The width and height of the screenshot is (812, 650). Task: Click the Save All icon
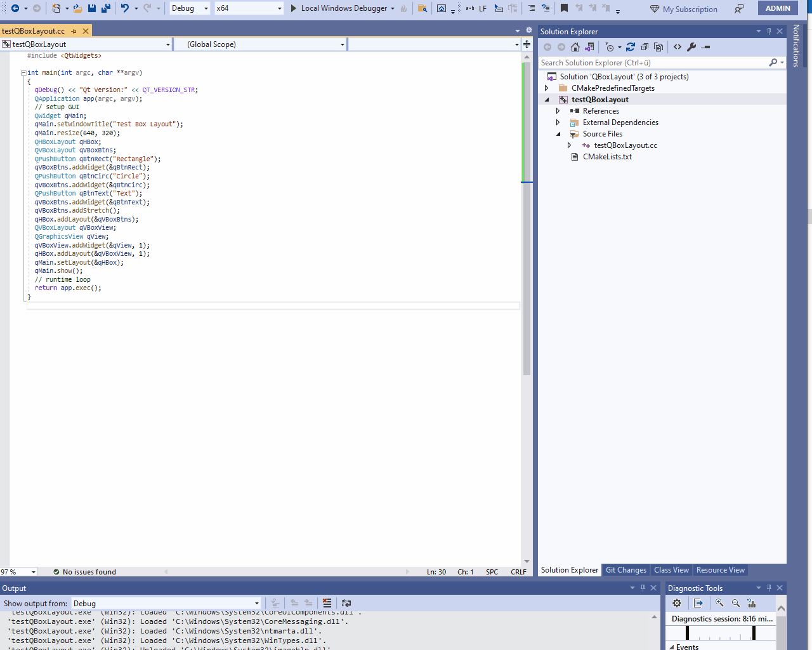[106, 8]
